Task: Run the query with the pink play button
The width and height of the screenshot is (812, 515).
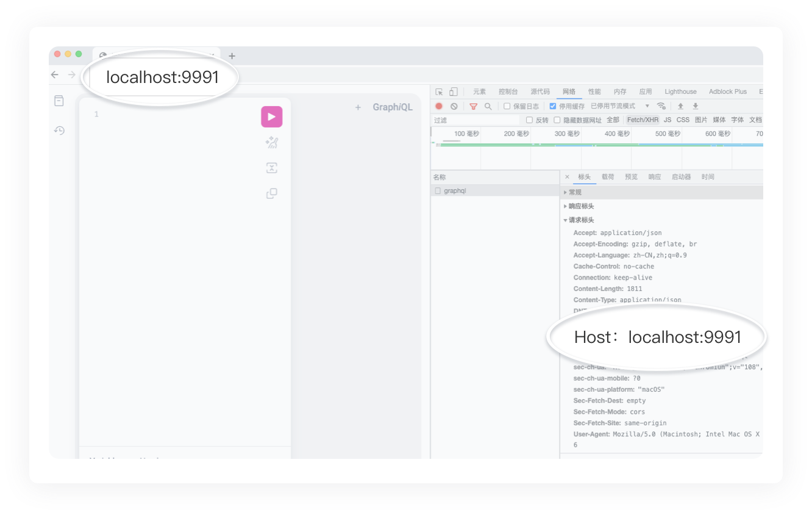Action: (271, 117)
